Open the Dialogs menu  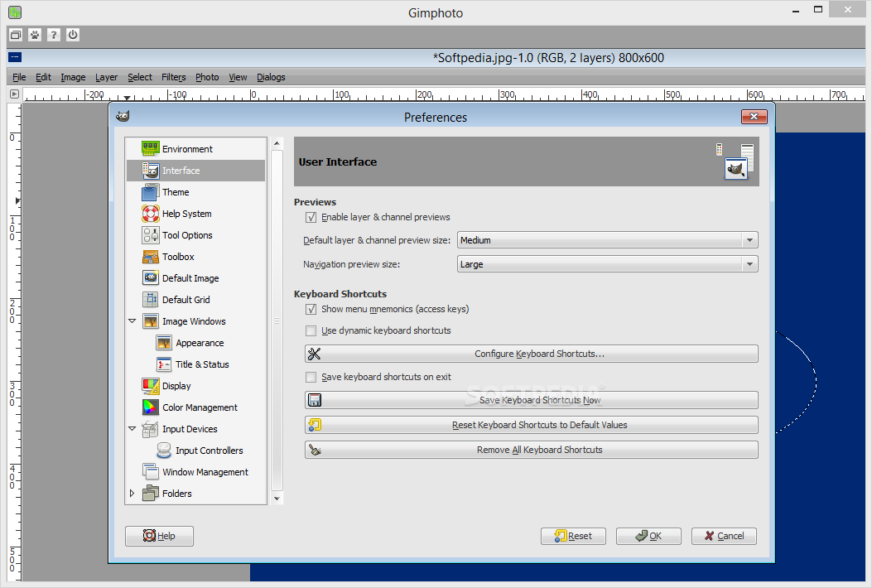click(x=271, y=77)
